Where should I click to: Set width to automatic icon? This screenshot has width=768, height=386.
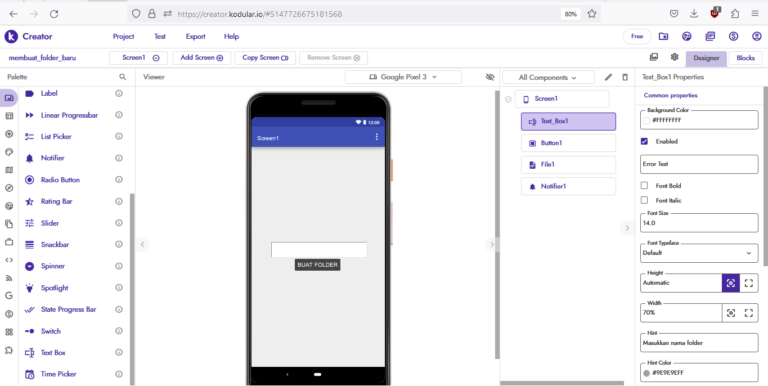[731, 313]
